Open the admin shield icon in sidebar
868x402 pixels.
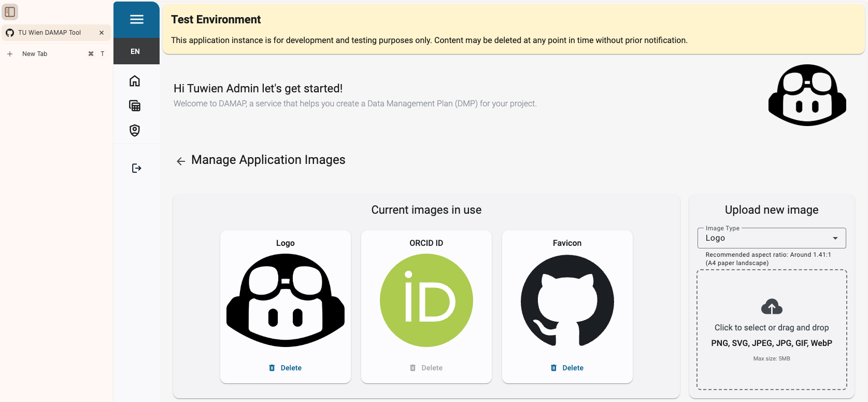[135, 130]
